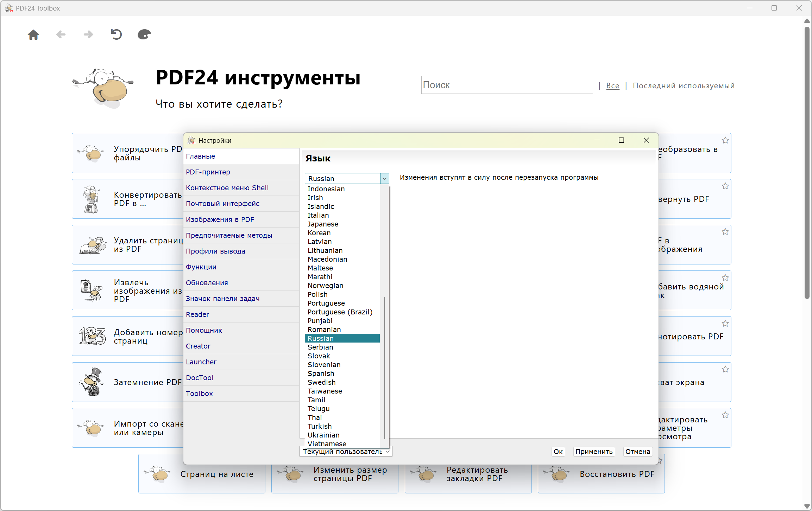Switch to the 'Обновления' settings section
This screenshot has height=511, width=812.
(x=207, y=283)
